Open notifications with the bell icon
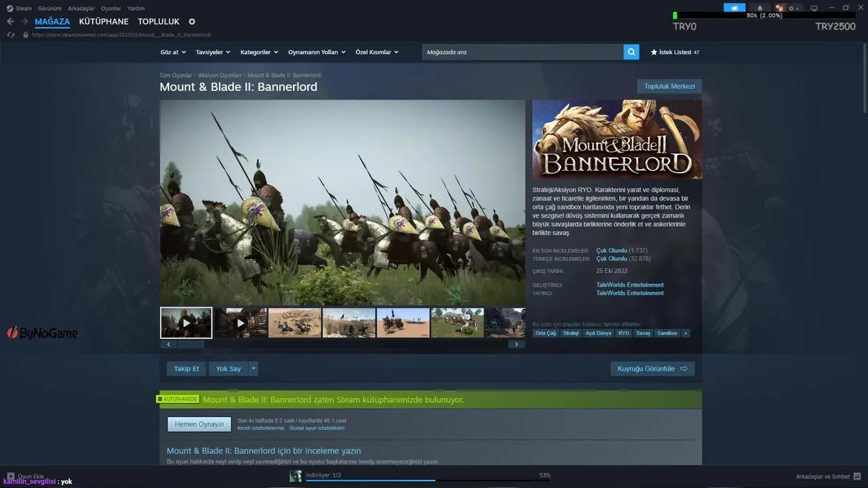 coord(759,8)
